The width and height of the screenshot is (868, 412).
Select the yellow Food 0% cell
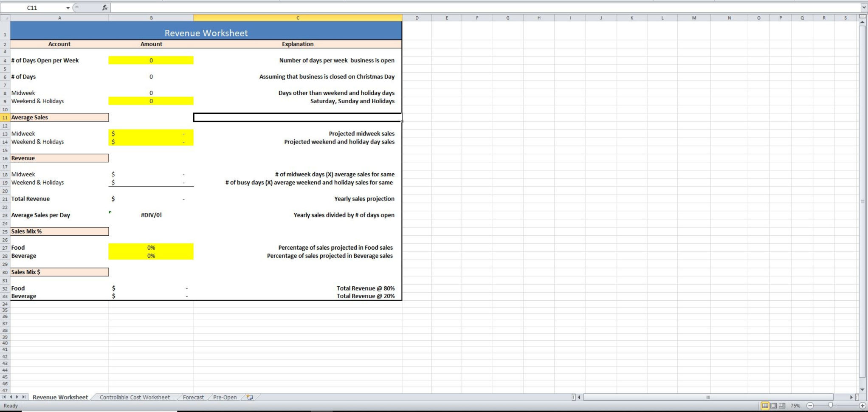coord(151,248)
